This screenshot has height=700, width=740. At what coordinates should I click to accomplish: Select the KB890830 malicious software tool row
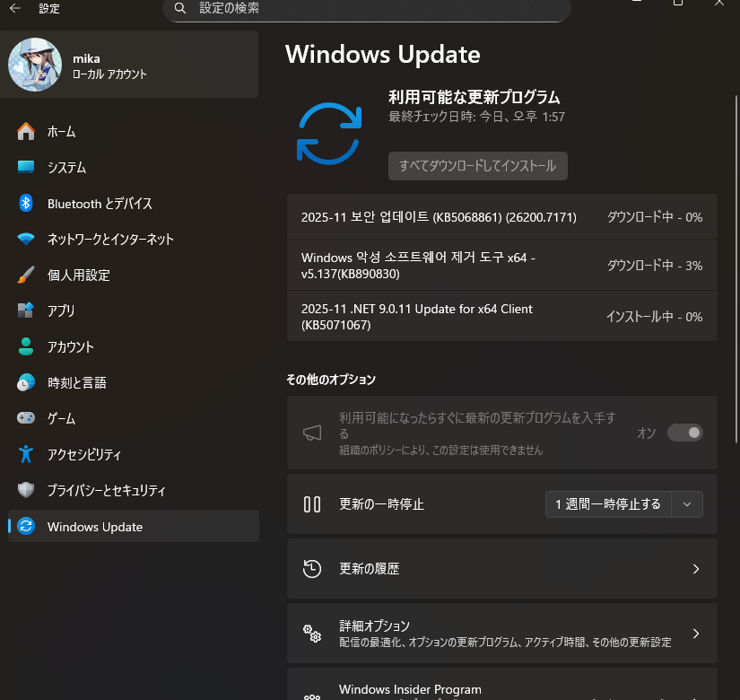pos(502,266)
